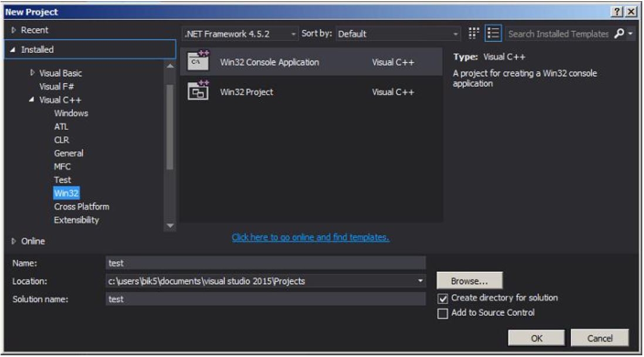Select Visual F# in the tree
The height and width of the screenshot is (357, 644).
[x=57, y=86]
